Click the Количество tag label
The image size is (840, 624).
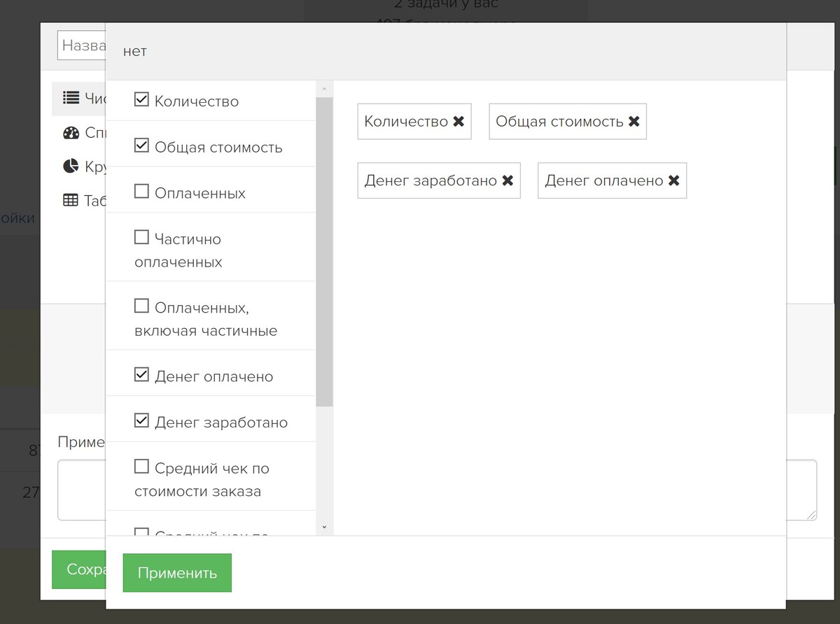[406, 122]
